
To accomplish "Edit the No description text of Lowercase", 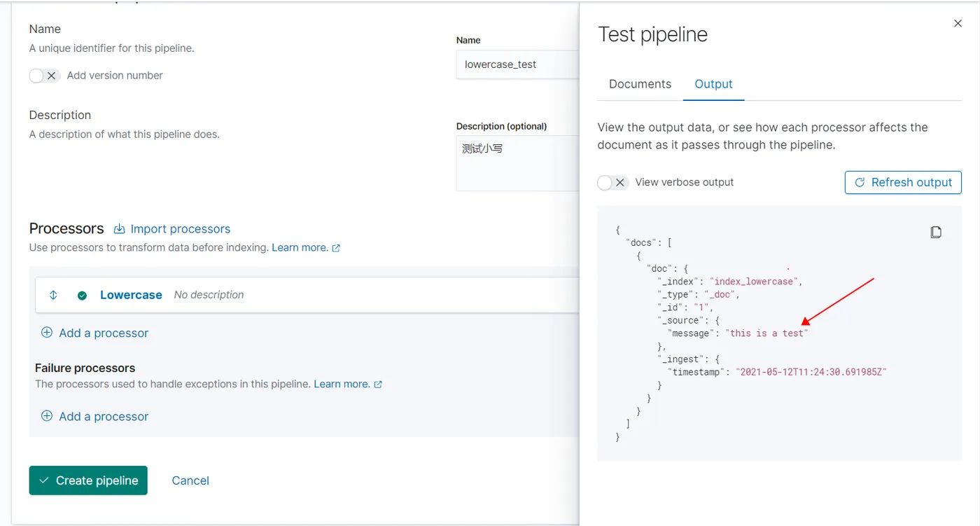I will 209,295.
